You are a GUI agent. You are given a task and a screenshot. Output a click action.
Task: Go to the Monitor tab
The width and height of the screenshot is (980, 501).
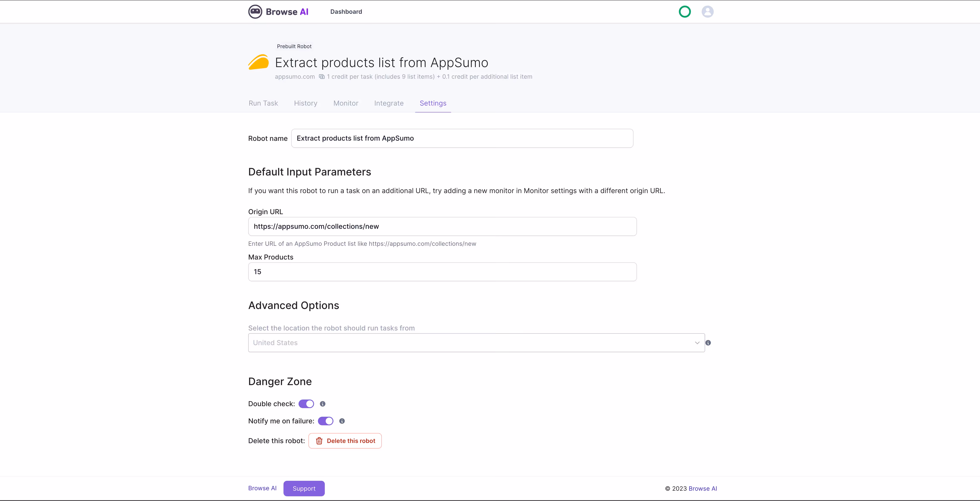pyautogui.click(x=346, y=103)
